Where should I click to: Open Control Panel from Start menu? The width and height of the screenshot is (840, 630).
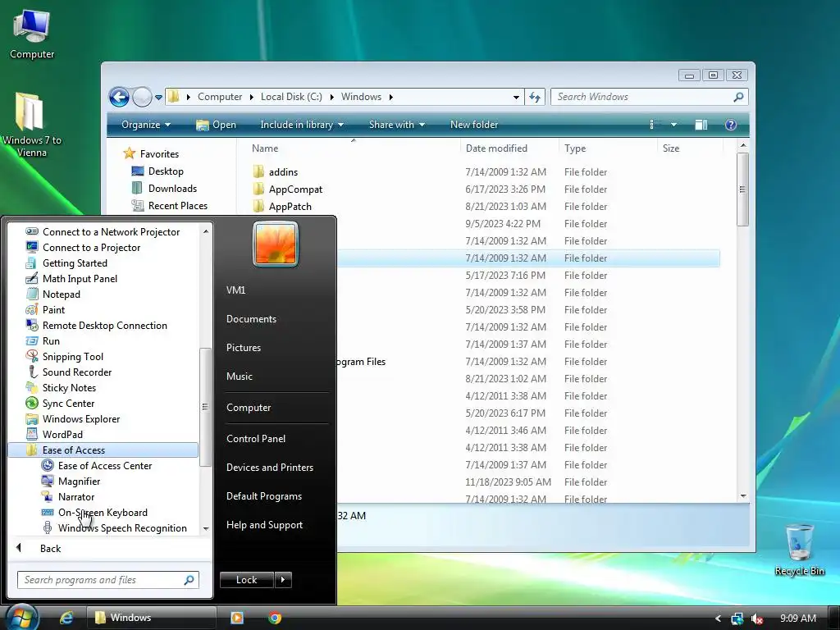point(256,439)
